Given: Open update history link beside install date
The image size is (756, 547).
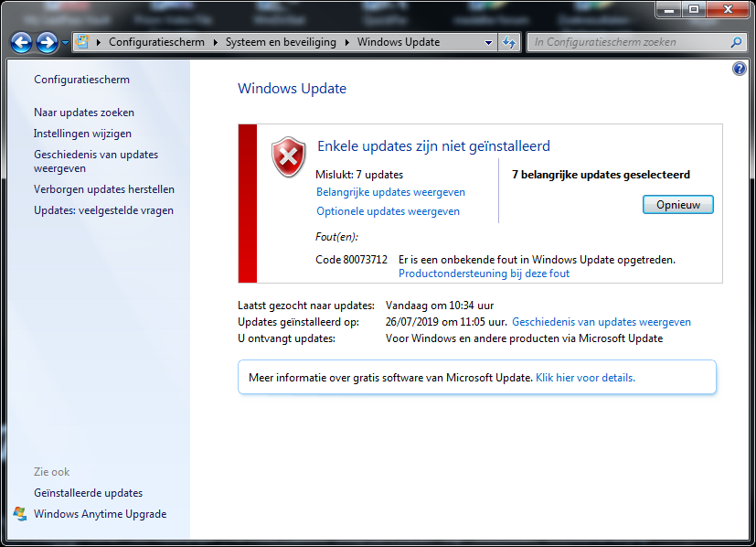Looking at the screenshot, I should (x=602, y=322).
